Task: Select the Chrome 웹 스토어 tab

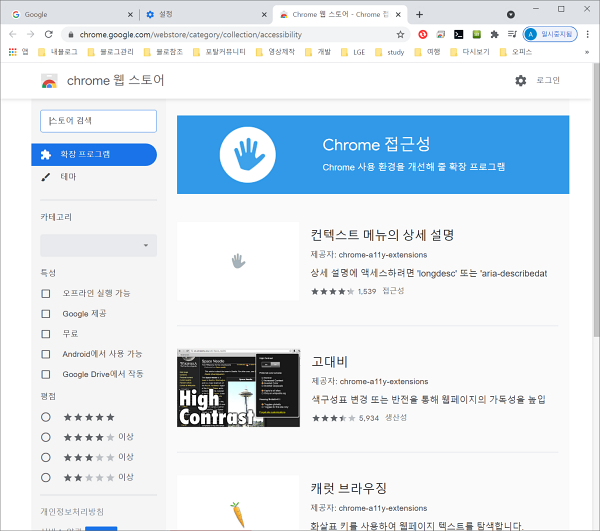Action: [x=340, y=15]
